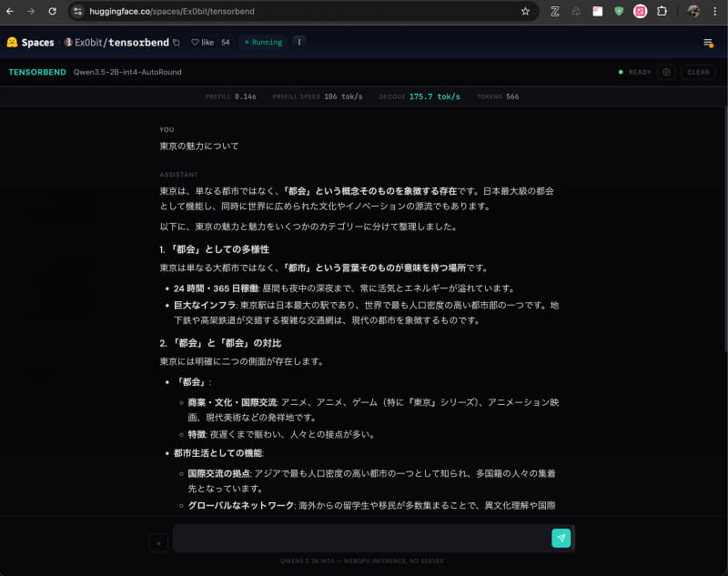Toggle the Running status badge
728x576 pixels.
(x=263, y=42)
